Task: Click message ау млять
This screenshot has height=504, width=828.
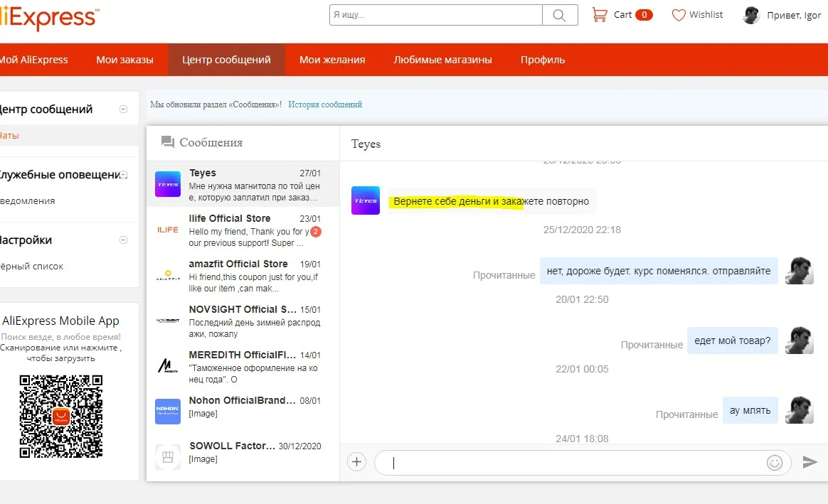Action: tap(750, 410)
